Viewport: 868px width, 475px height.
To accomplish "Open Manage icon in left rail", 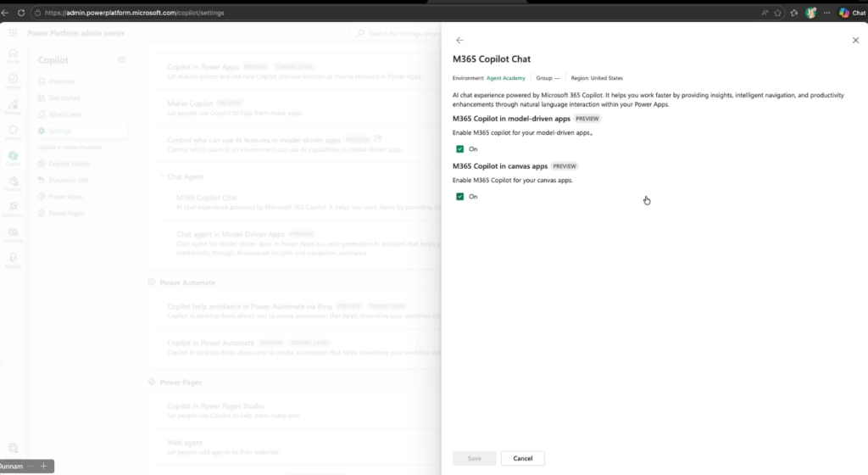I will [13, 107].
